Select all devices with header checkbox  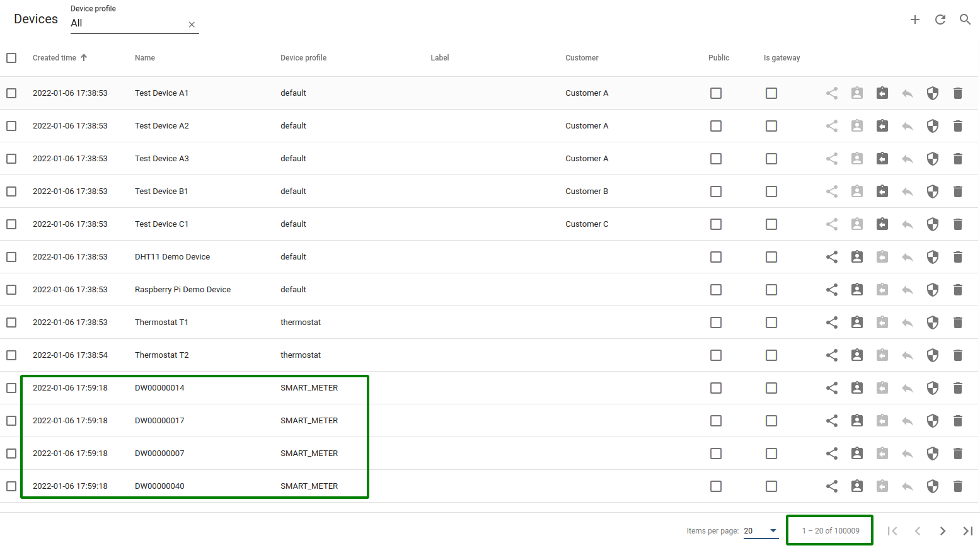click(11, 58)
